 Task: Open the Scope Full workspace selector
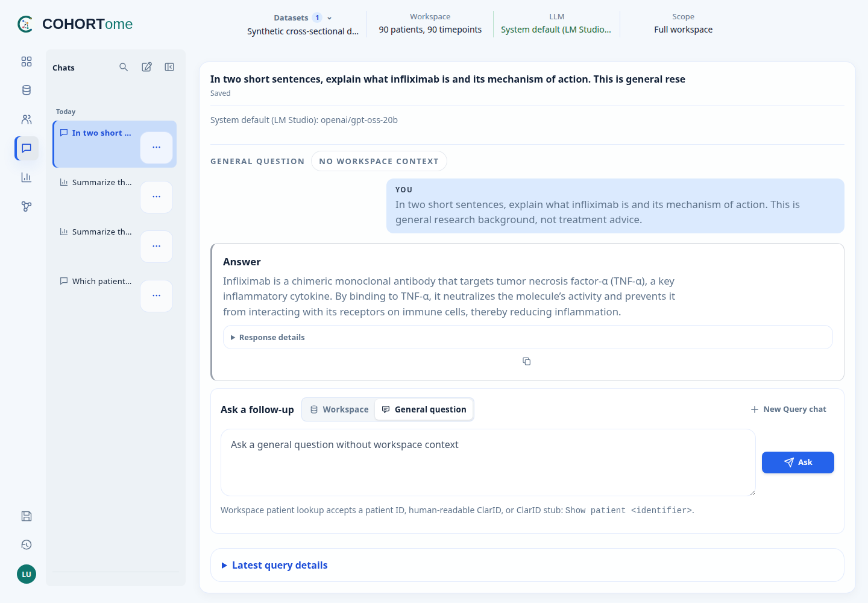(684, 24)
